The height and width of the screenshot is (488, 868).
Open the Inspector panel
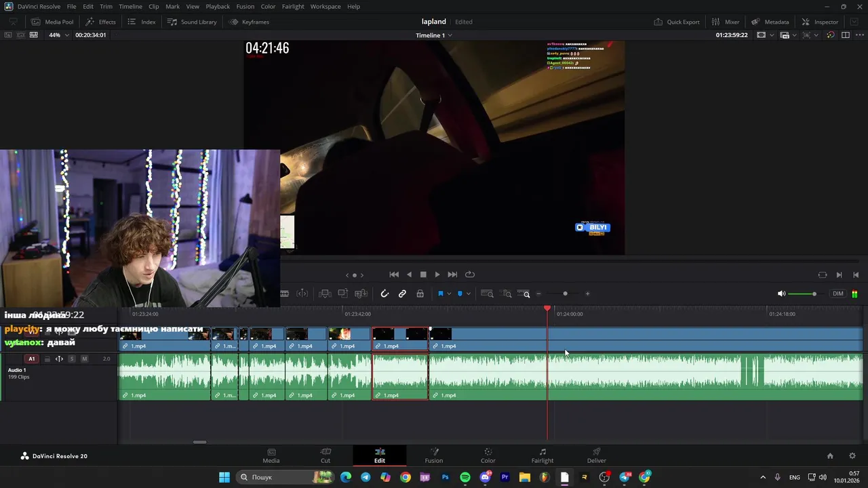(820, 22)
